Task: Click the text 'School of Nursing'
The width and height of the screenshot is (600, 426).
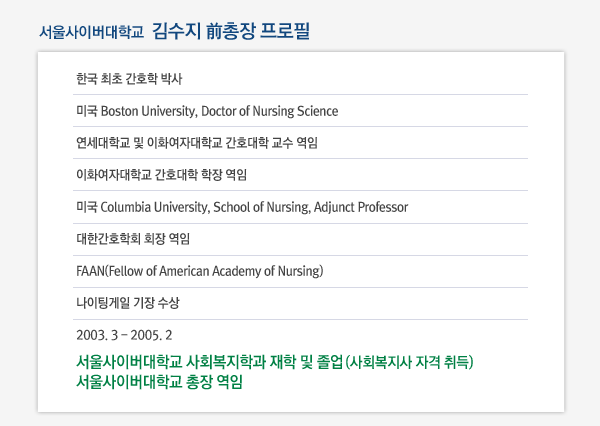Action: (262, 207)
